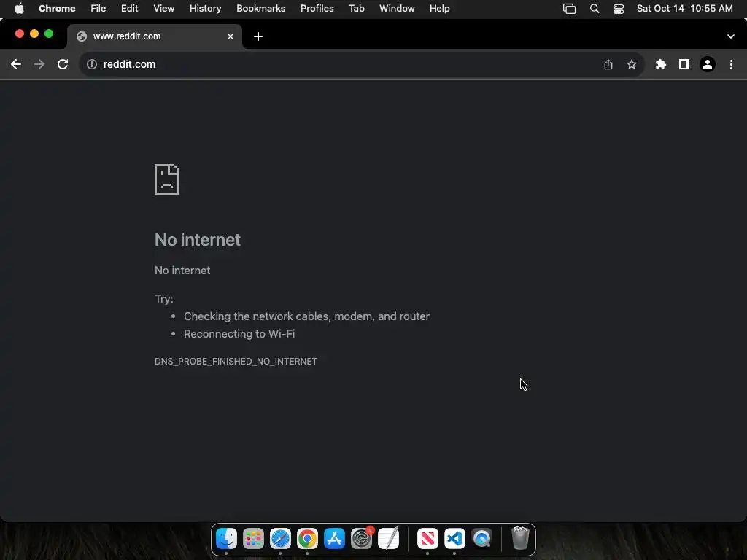Open Safari from the Dock
This screenshot has width=747, height=560.
[x=280, y=539]
